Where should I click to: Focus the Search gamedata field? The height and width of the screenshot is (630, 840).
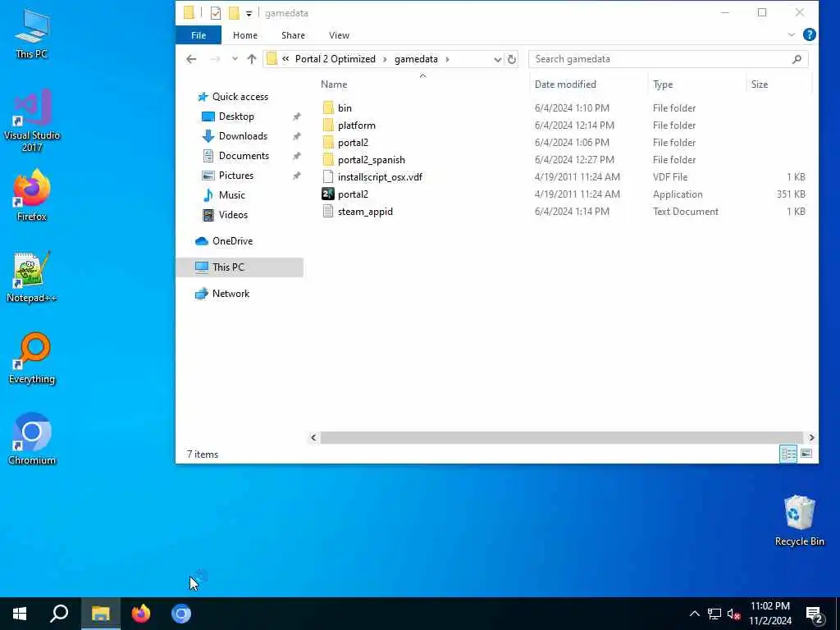click(668, 59)
